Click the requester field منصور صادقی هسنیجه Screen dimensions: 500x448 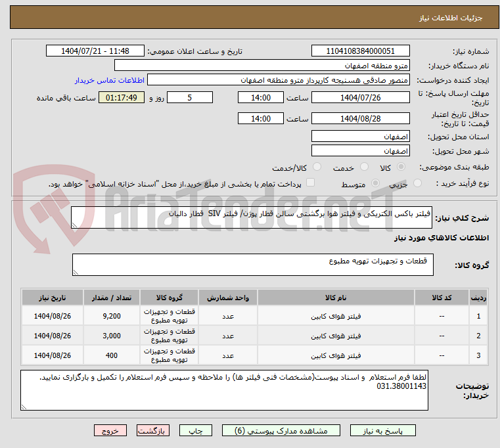(278, 80)
